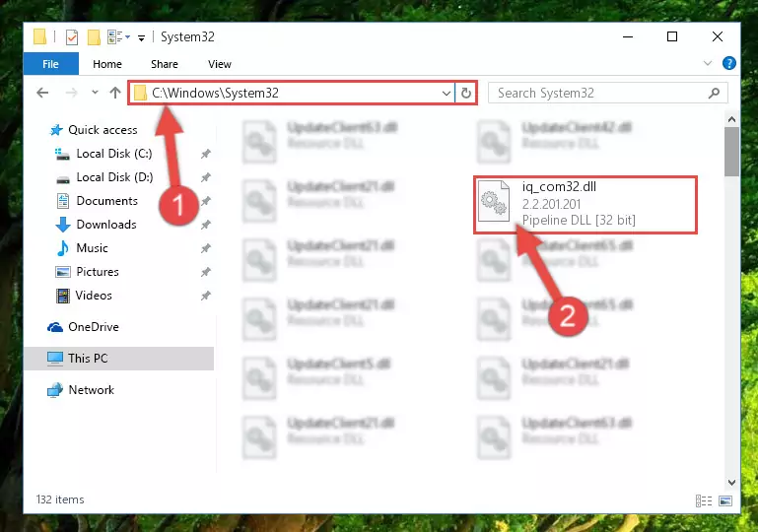758x532 pixels.
Task: Click the Network icon in the sidebar
Action: tap(55, 390)
